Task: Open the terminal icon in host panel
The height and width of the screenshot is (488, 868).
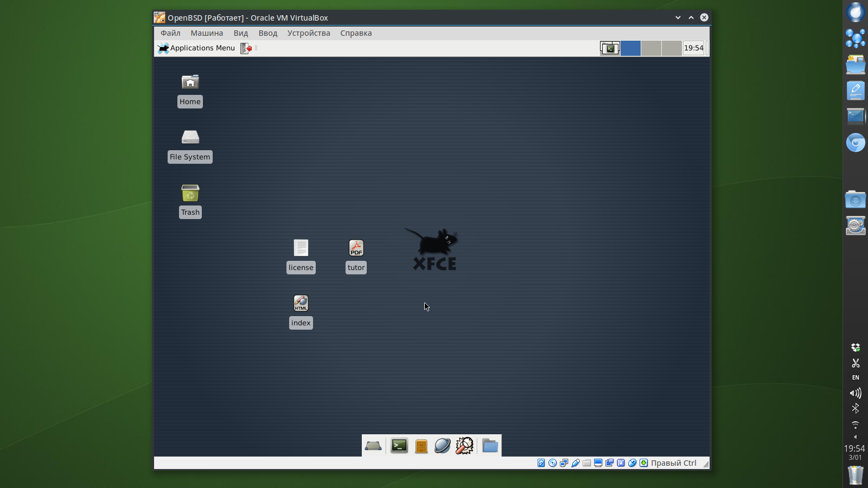Action: pos(856,117)
